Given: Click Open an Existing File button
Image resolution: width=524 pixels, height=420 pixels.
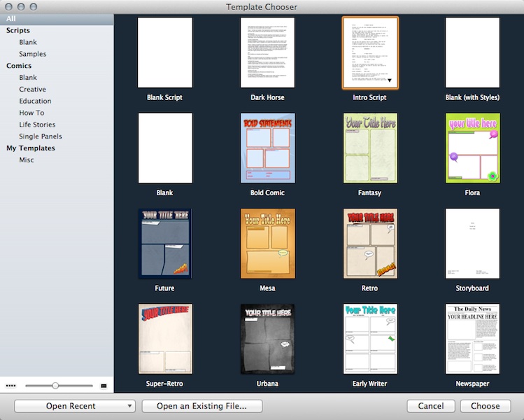Looking at the screenshot, I should (202, 406).
